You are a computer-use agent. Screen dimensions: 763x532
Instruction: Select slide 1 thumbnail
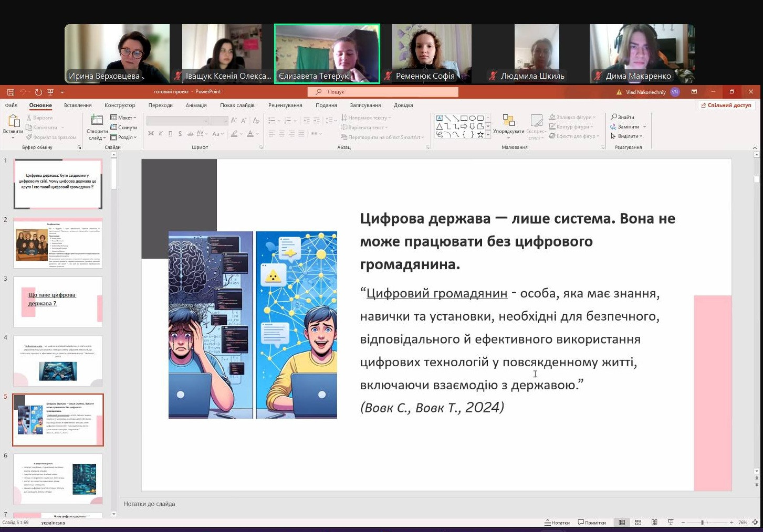click(58, 184)
